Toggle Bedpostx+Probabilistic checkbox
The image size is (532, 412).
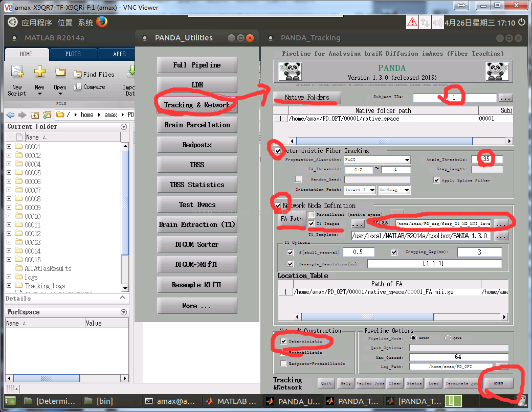click(283, 363)
